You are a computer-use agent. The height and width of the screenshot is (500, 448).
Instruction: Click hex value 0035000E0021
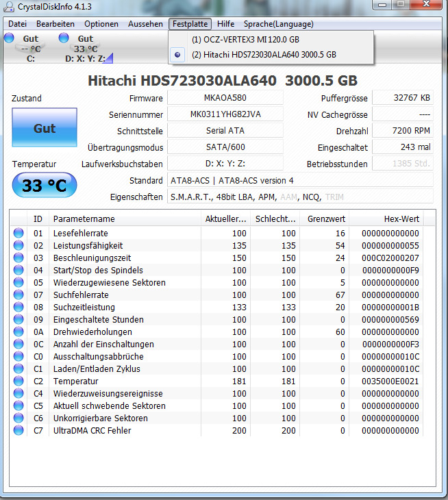tap(390, 381)
